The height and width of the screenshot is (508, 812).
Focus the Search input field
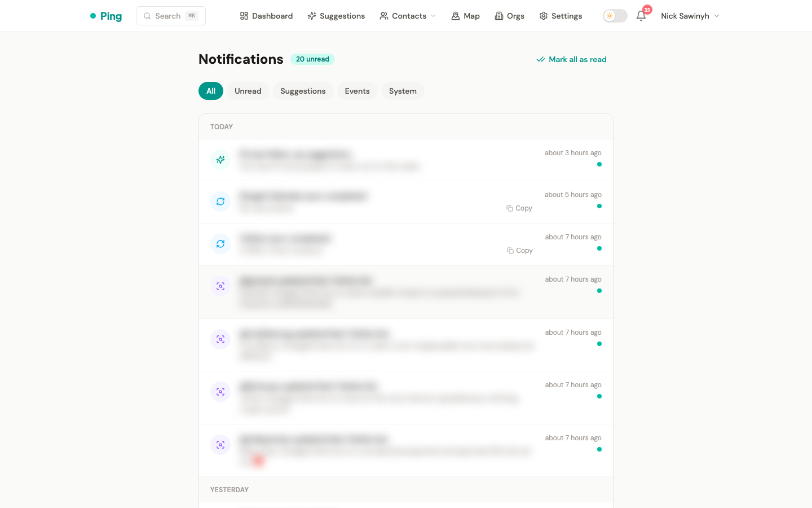click(x=171, y=16)
